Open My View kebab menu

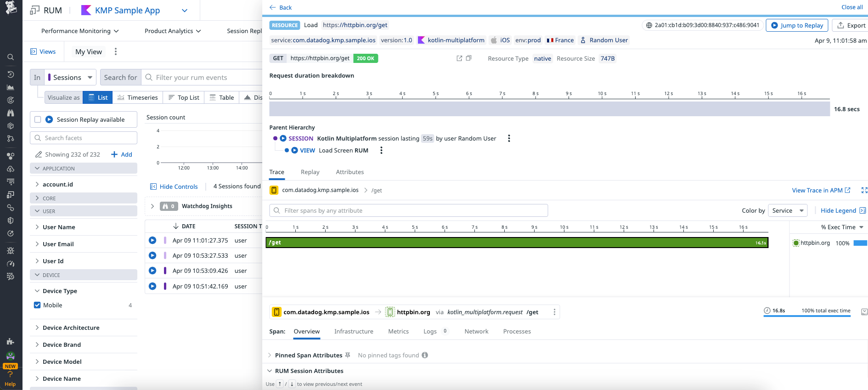(x=116, y=51)
